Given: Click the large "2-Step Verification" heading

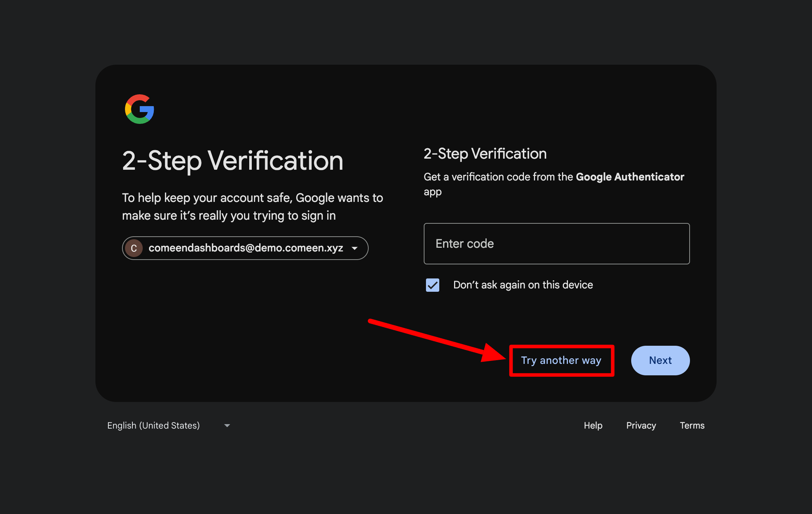Looking at the screenshot, I should (233, 161).
